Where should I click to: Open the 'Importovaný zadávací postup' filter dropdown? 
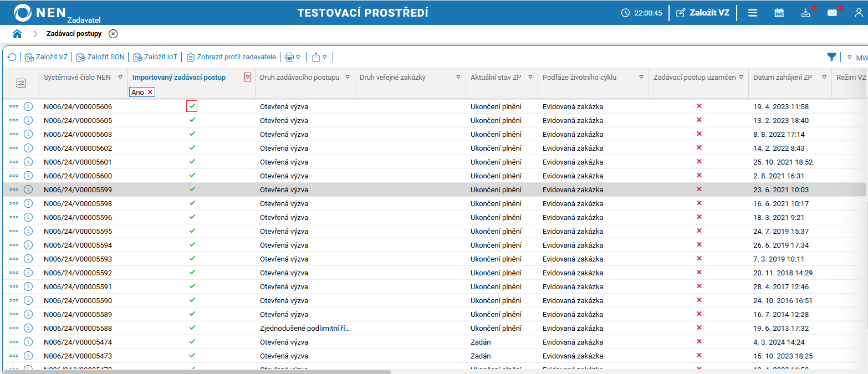pyautogui.click(x=247, y=78)
